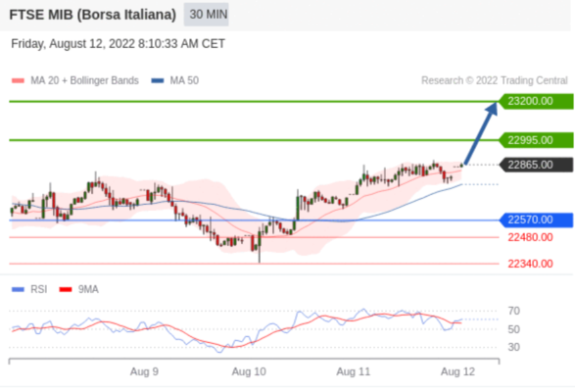Select the Aug 12 date label
The width and height of the screenshot is (575, 392).
point(457,371)
